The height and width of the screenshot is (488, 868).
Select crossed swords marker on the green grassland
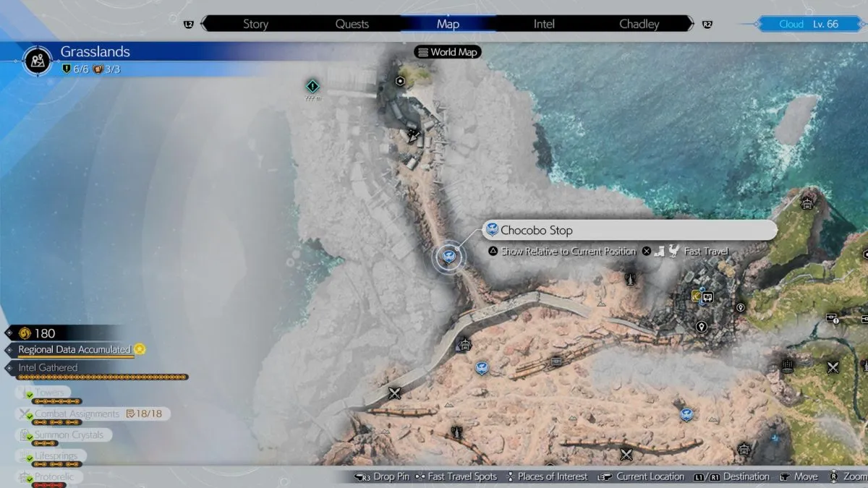pos(833,367)
